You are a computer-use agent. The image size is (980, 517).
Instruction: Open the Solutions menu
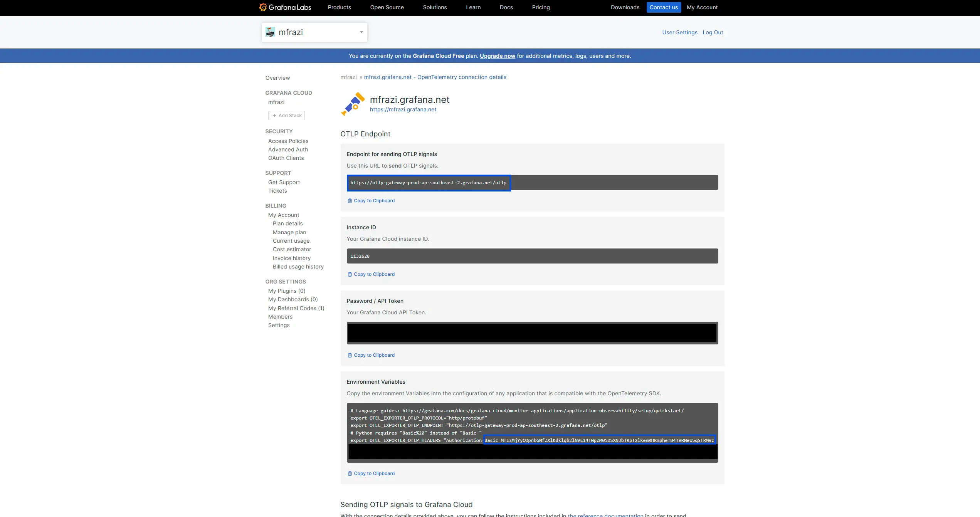pyautogui.click(x=435, y=7)
